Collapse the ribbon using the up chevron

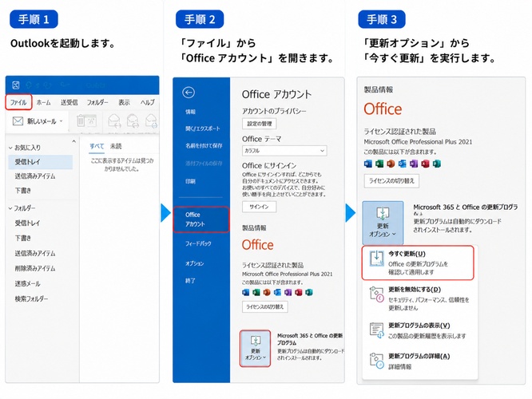pyautogui.click(x=73, y=141)
